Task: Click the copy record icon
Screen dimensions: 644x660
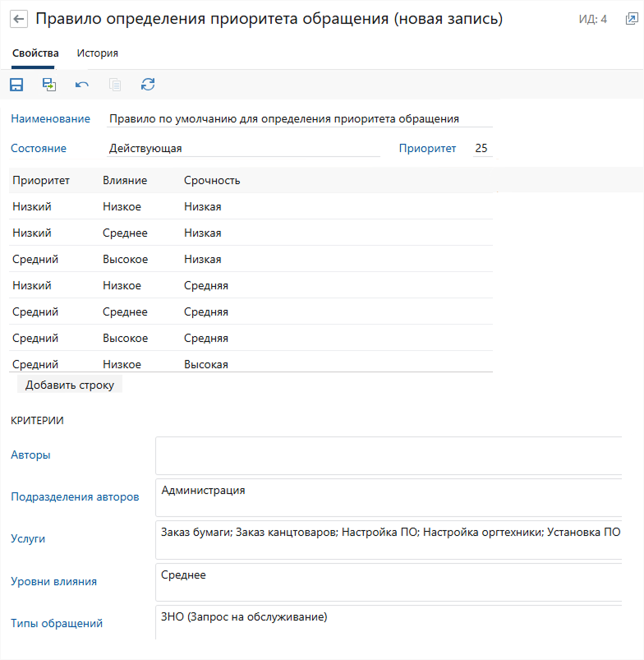Action: (115, 85)
